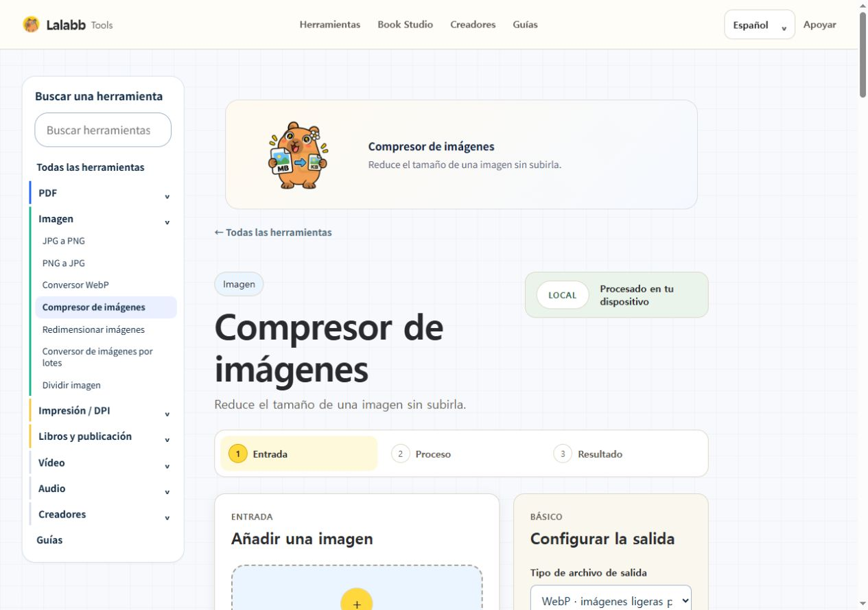Open Conversor de imágenes por lotes
This screenshot has width=868, height=610.
click(x=97, y=357)
